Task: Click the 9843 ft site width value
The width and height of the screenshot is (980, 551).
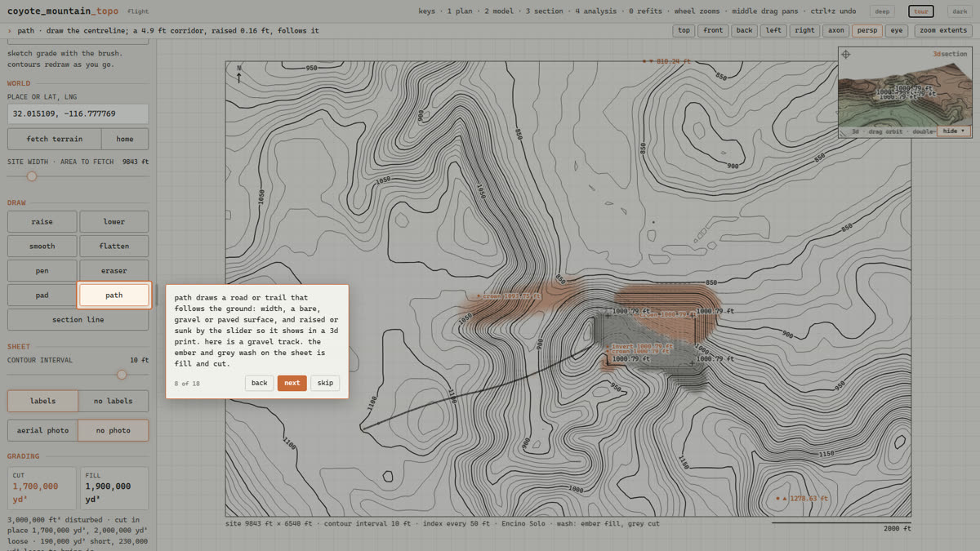Action: pyautogui.click(x=136, y=162)
